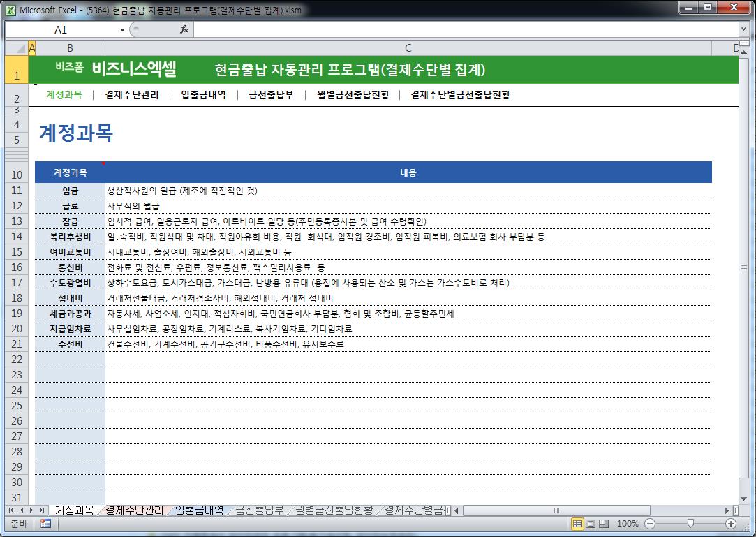
Task: Click the vertical scrollbar down arrow
Action: 743,499
